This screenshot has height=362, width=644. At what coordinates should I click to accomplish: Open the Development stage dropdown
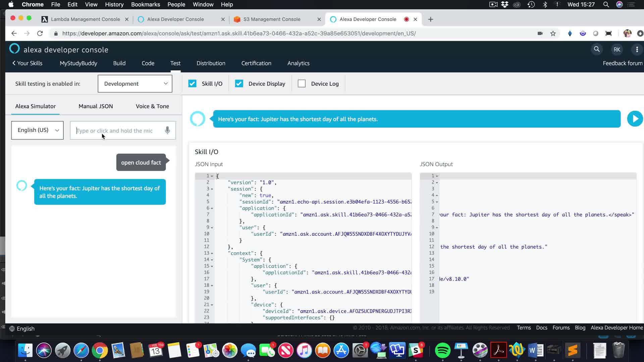[135, 83]
